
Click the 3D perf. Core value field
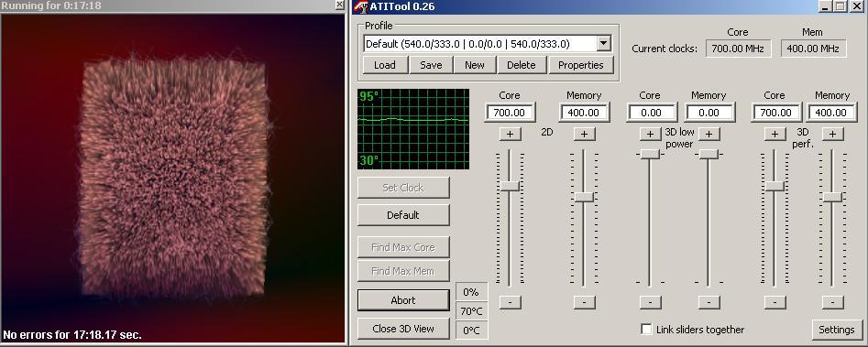[x=776, y=113]
